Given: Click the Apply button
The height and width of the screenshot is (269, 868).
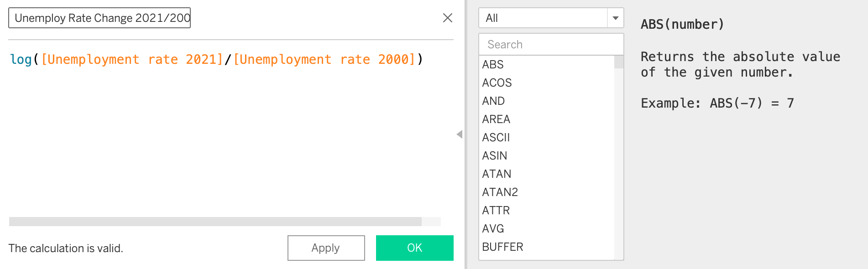Looking at the screenshot, I should [326, 248].
